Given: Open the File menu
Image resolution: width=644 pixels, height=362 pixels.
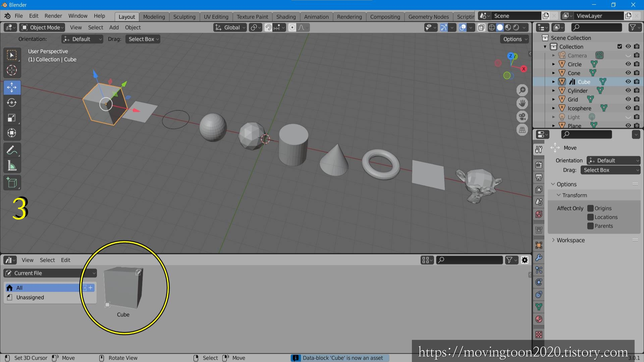Looking at the screenshot, I should click(x=19, y=16).
